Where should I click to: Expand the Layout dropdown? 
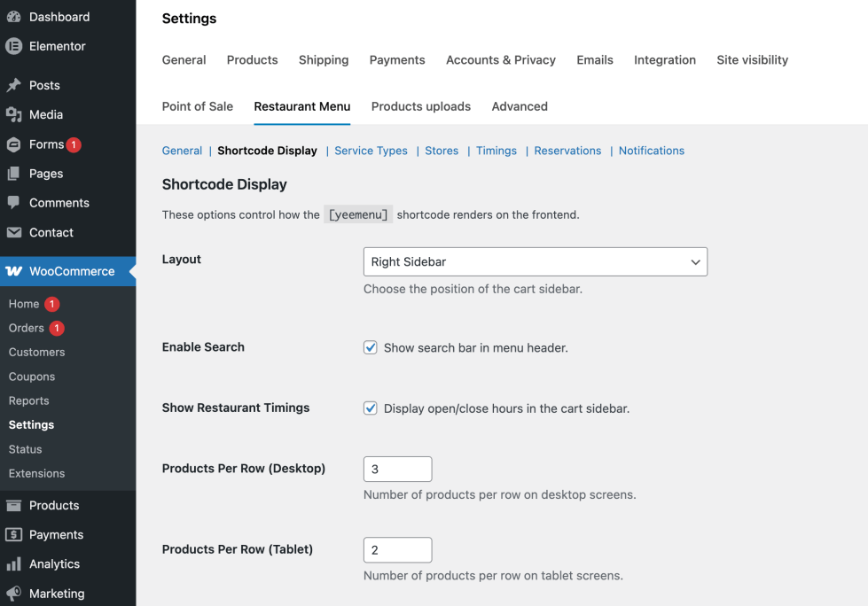coord(535,262)
